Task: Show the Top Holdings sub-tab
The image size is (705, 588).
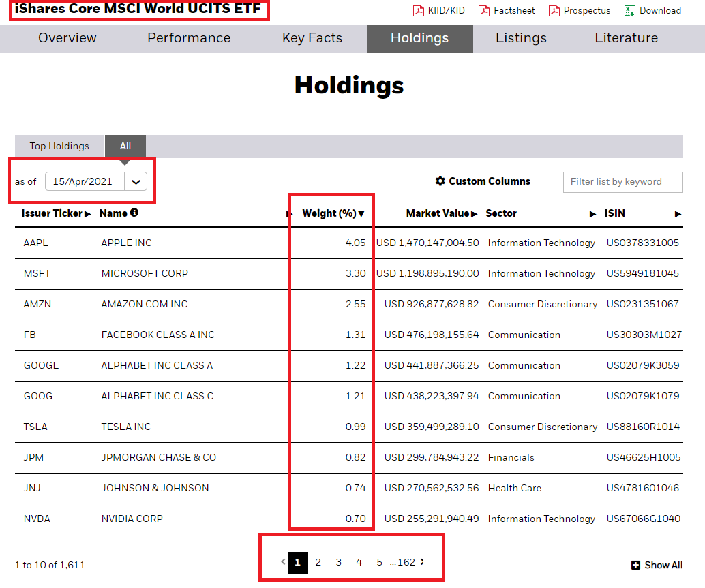Action: click(59, 146)
